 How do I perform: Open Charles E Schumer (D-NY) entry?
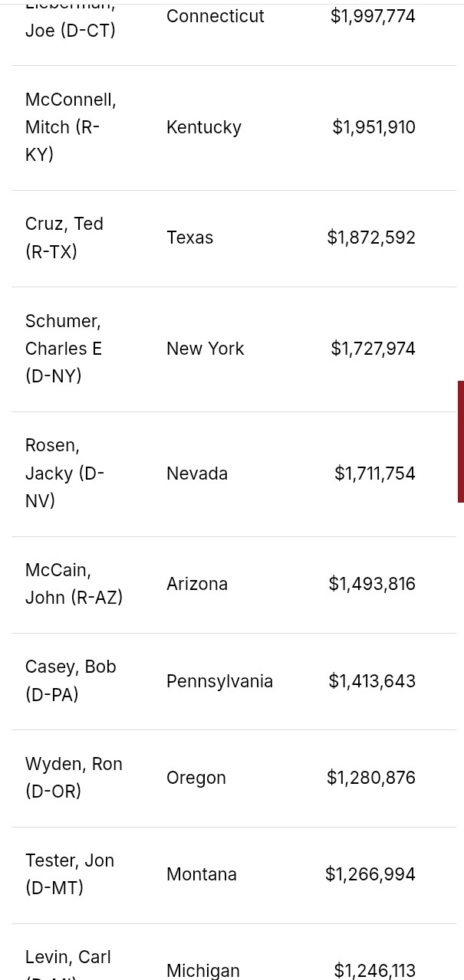[x=63, y=349]
